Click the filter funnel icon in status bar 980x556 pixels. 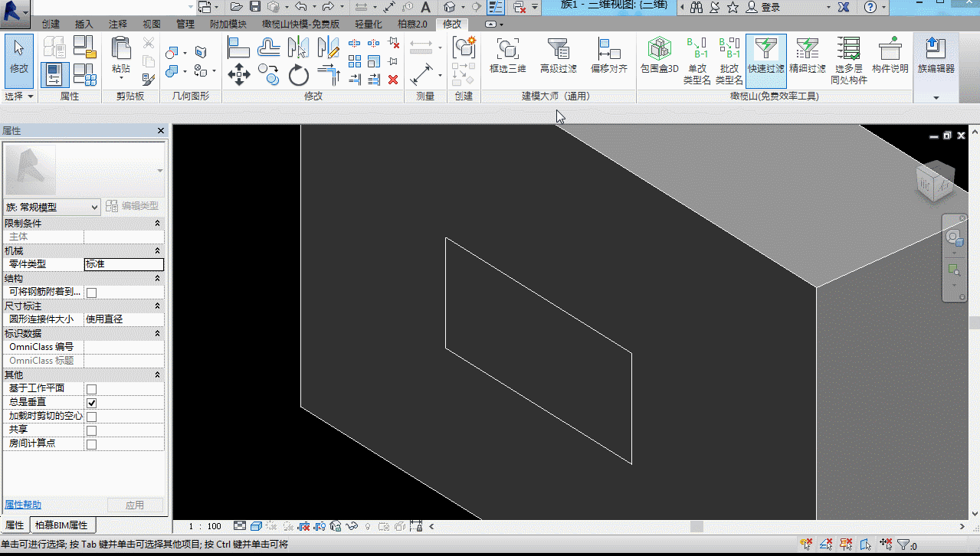pyautogui.click(x=903, y=545)
